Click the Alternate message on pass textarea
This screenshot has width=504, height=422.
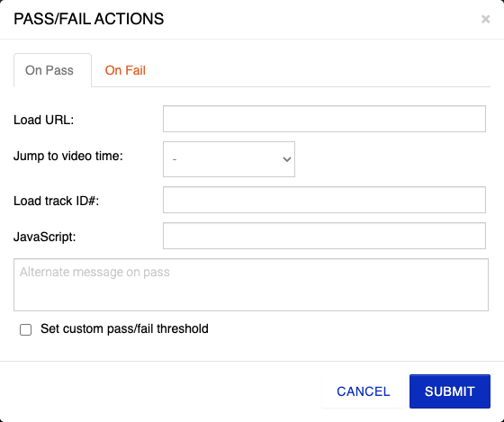coord(251,284)
